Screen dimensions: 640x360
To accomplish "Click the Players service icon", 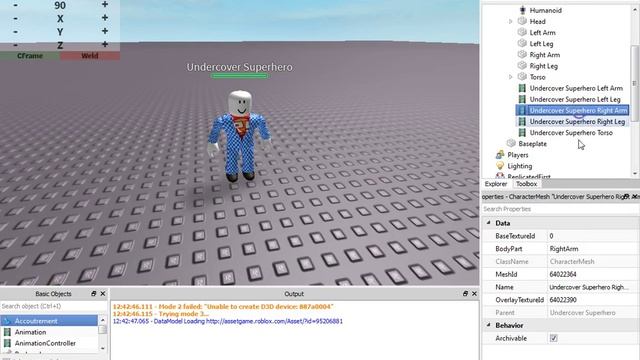I will 500,155.
